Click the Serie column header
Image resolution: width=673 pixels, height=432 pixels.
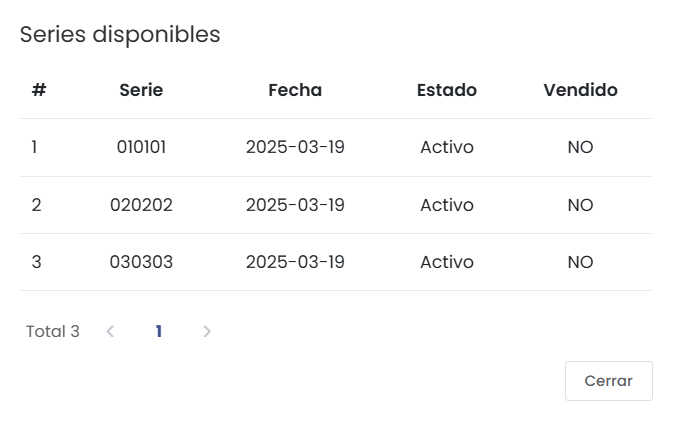point(141,90)
